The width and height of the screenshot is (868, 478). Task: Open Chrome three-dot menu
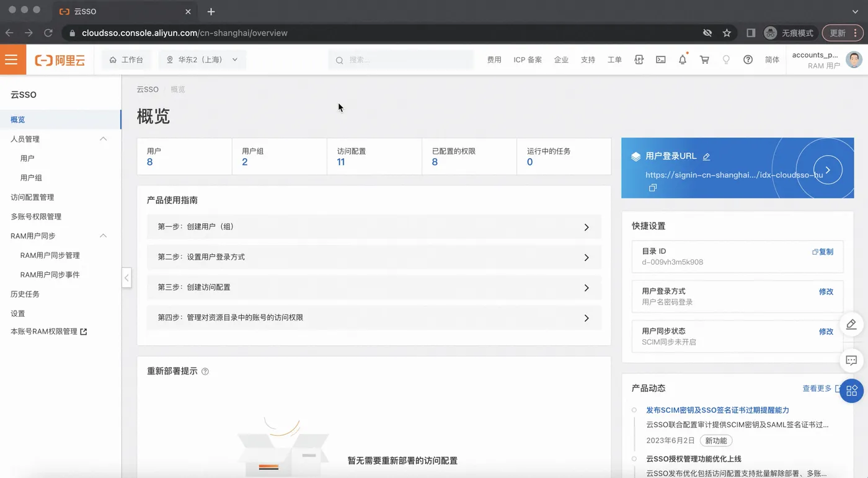coord(856,33)
